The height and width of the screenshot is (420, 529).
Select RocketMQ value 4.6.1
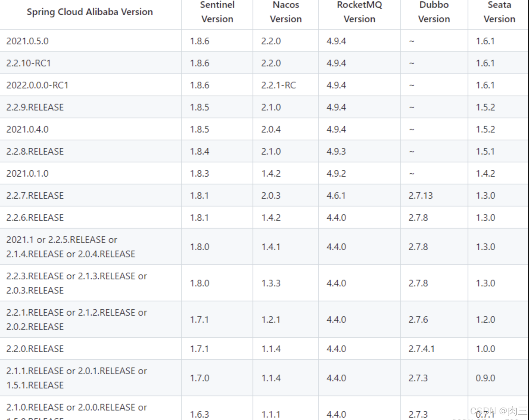pyautogui.click(x=336, y=195)
